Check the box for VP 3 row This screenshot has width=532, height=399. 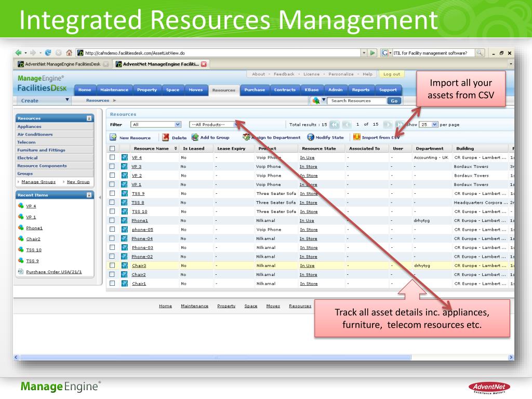[112, 166]
